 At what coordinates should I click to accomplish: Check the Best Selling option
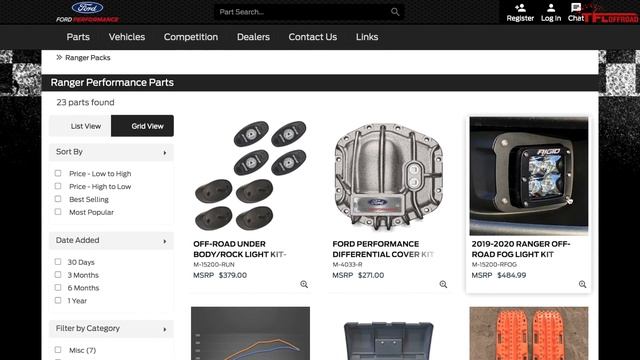[x=58, y=199]
